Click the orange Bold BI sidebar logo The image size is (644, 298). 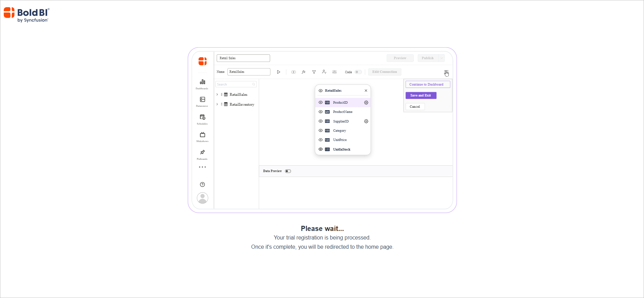(x=202, y=61)
